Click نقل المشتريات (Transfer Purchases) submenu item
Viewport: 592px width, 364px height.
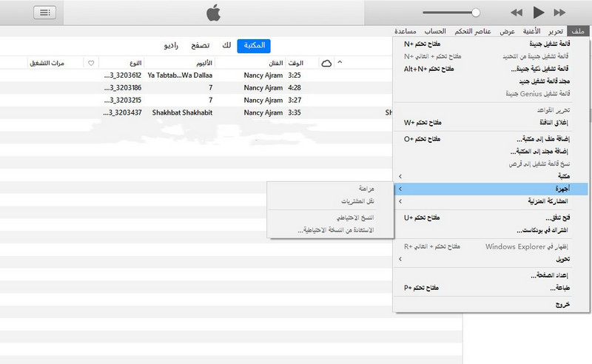coord(330,201)
